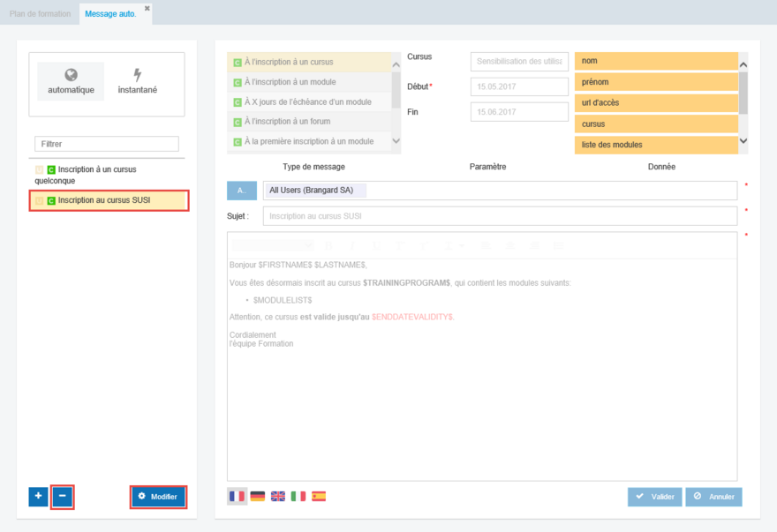The image size is (777, 532).
Task: Select the 'Message auto.' tab
Action: tap(111, 13)
